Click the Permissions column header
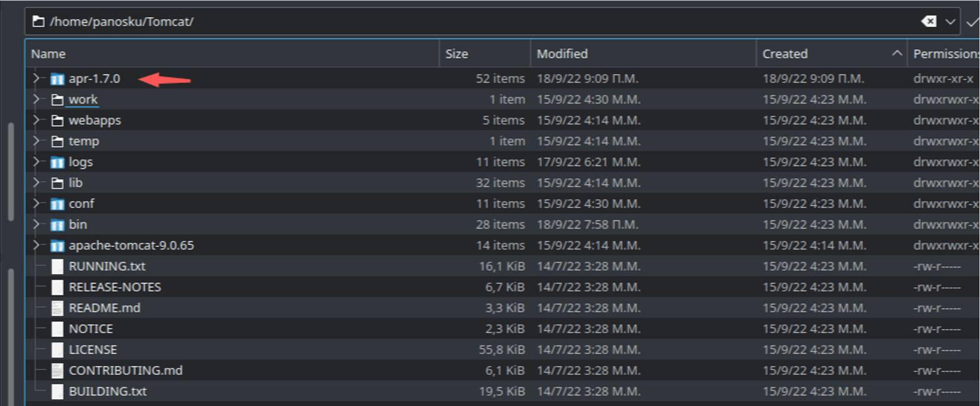The height and width of the screenshot is (406, 980). click(945, 54)
